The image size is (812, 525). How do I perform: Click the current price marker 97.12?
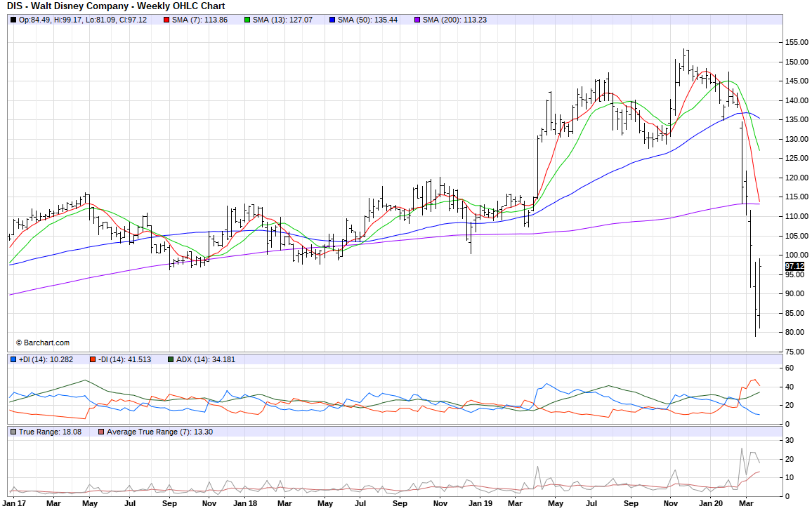794,267
